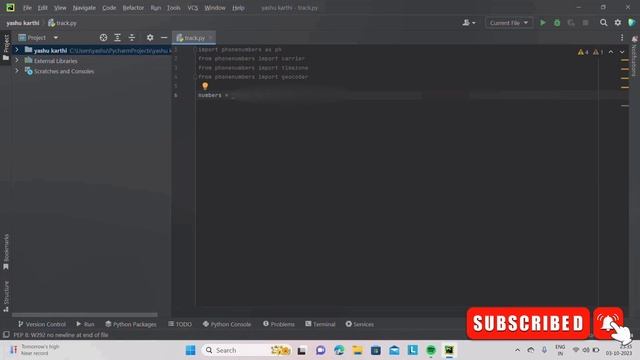The height and width of the screenshot is (360, 640).
Task: Switch to PyCharm taskbar icon
Action: (449, 350)
